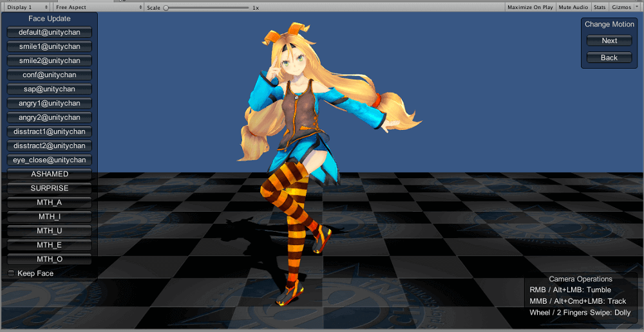The height and width of the screenshot is (332, 644).
Task: Click 'Wheel / 2 Fingers Swipe: Dolly' text
Action: 580,313
